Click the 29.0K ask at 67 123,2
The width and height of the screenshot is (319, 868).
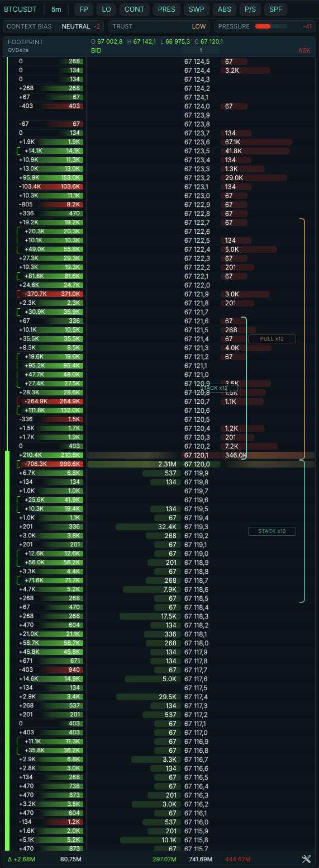click(254, 178)
